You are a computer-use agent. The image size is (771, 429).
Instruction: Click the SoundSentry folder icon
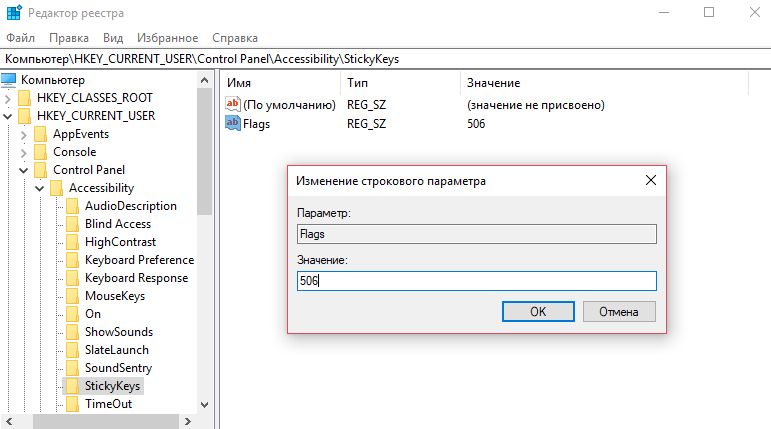72,368
